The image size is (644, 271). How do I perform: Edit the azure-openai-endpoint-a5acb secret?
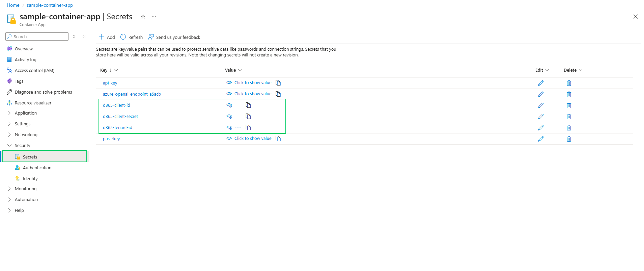coord(541,94)
